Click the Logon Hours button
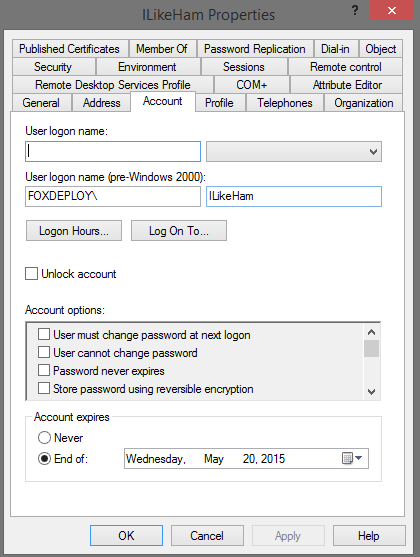 click(74, 231)
